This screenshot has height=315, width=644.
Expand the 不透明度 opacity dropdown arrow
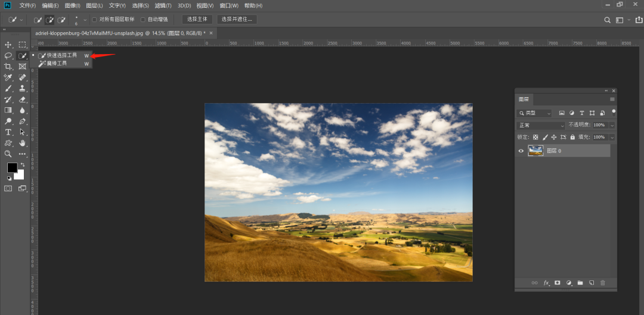(x=612, y=126)
